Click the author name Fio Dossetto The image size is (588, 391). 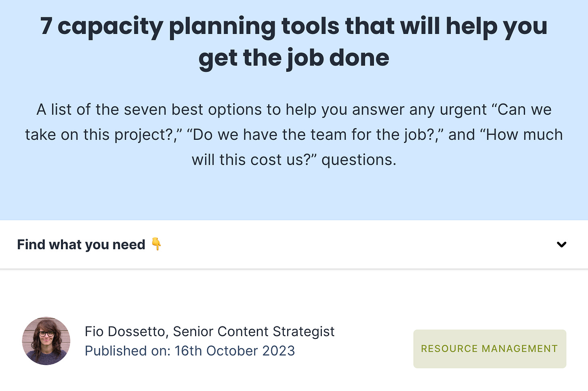125,331
